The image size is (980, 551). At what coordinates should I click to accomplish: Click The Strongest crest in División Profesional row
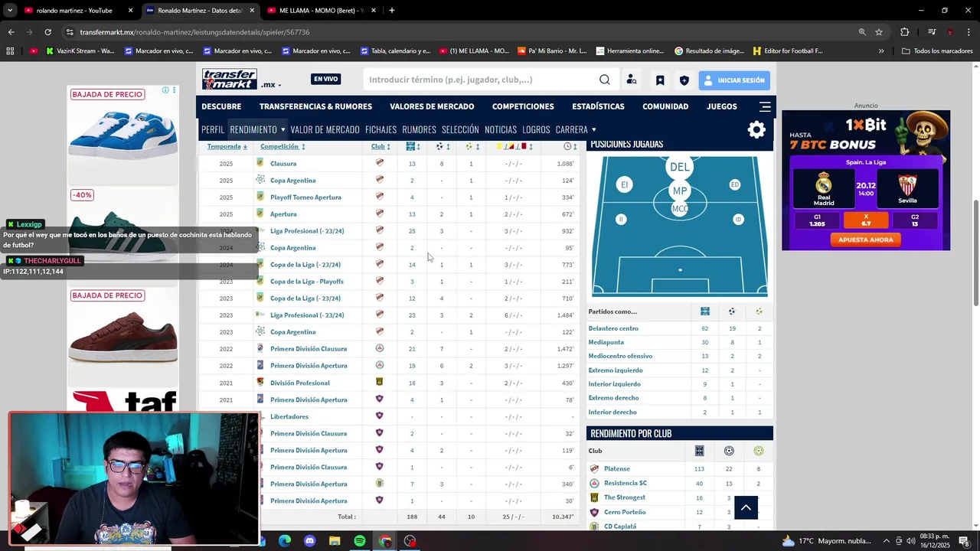coord(380,382)
